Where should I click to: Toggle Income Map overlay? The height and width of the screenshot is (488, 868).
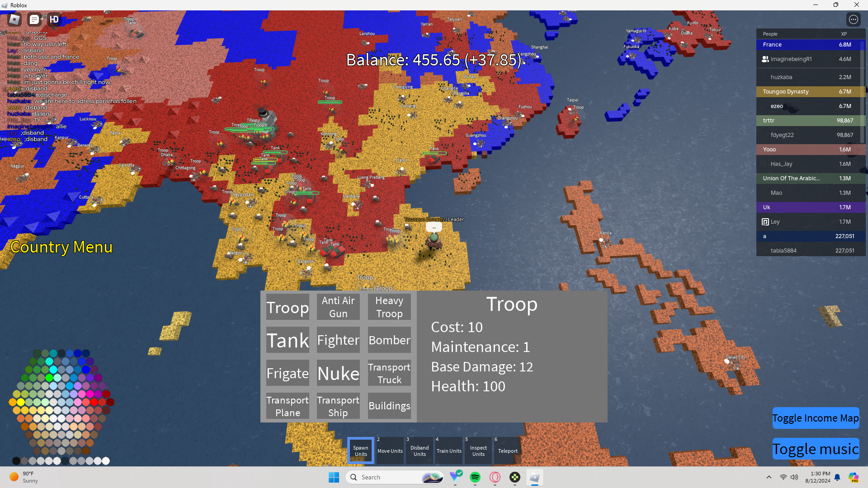pyautogui.click(x=815, y=418)
